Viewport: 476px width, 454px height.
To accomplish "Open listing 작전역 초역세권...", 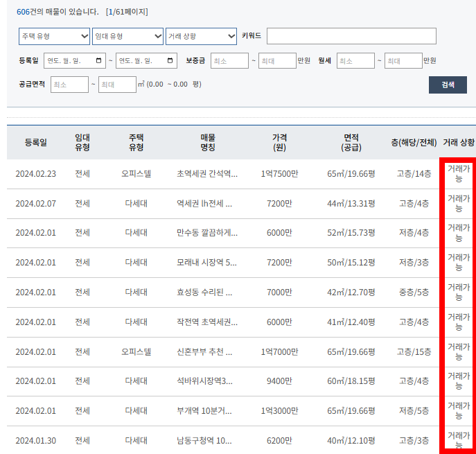I will click(207, 322).
